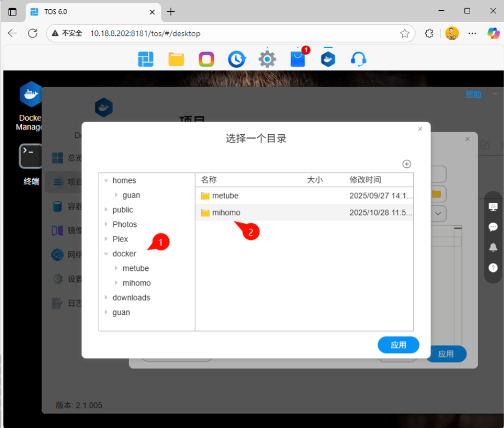Open 容器 section in Docker Manager sidebar
Screen dimensions: 504x428
click(x=67, y=206)
